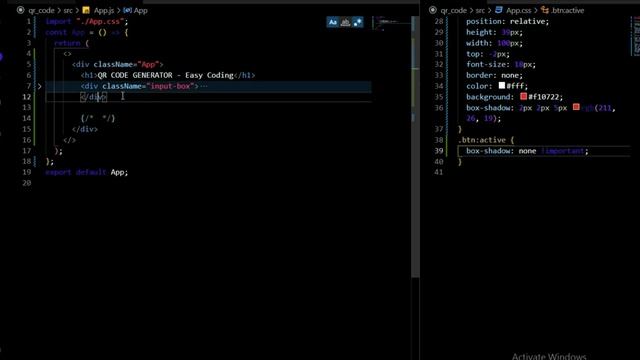Open color picker for #fff swatch
640x360 pixels.
click(x=502, y=85)
